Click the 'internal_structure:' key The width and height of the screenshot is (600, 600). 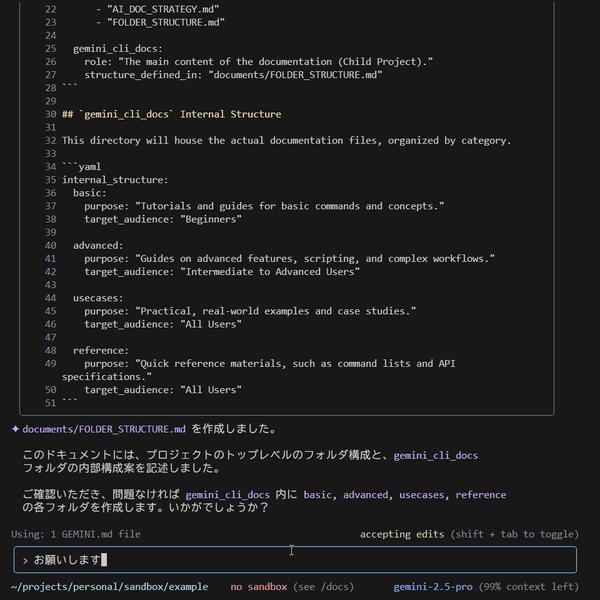click(115, 179)
